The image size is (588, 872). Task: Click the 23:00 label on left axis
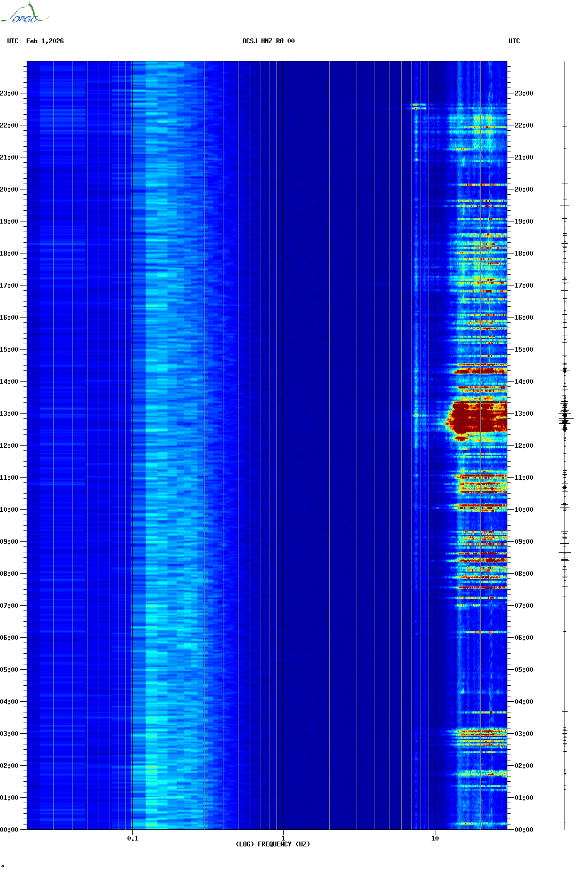[x=9, y=93]
